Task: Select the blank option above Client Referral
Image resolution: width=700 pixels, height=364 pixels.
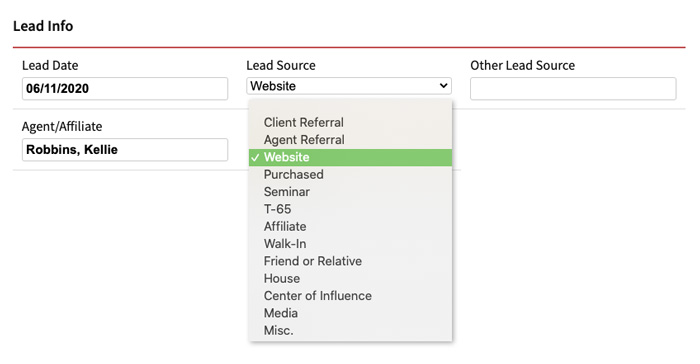Action: coord(350,107)
